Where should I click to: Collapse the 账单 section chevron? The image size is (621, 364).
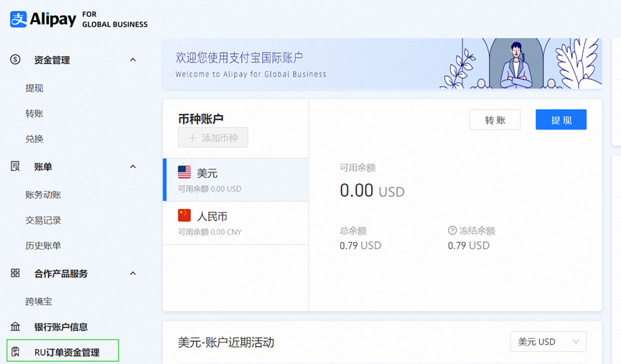pos(133,167)
